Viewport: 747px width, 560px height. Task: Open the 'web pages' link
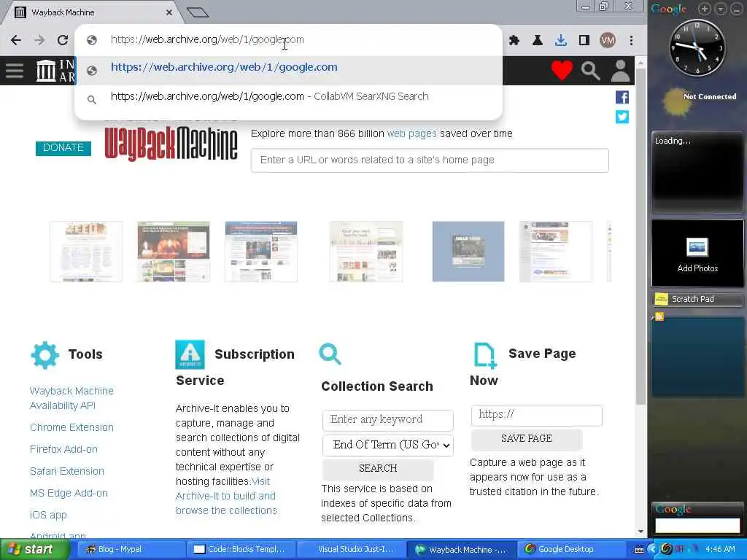411,134
